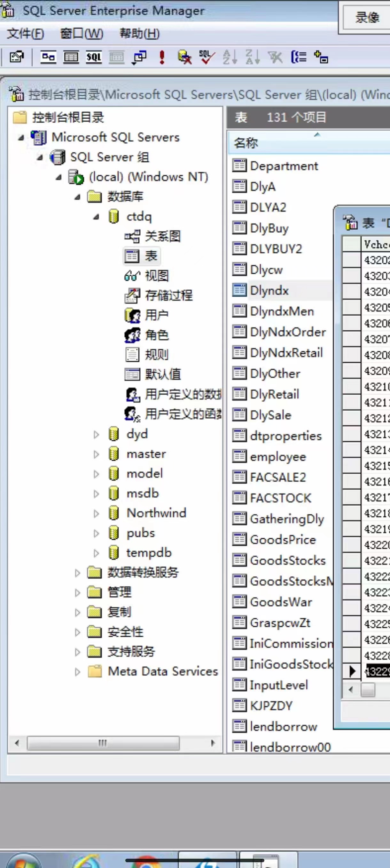Open the change query type button
The height and width of the screenshot is (868, 390).
click(x=139, y=58)
